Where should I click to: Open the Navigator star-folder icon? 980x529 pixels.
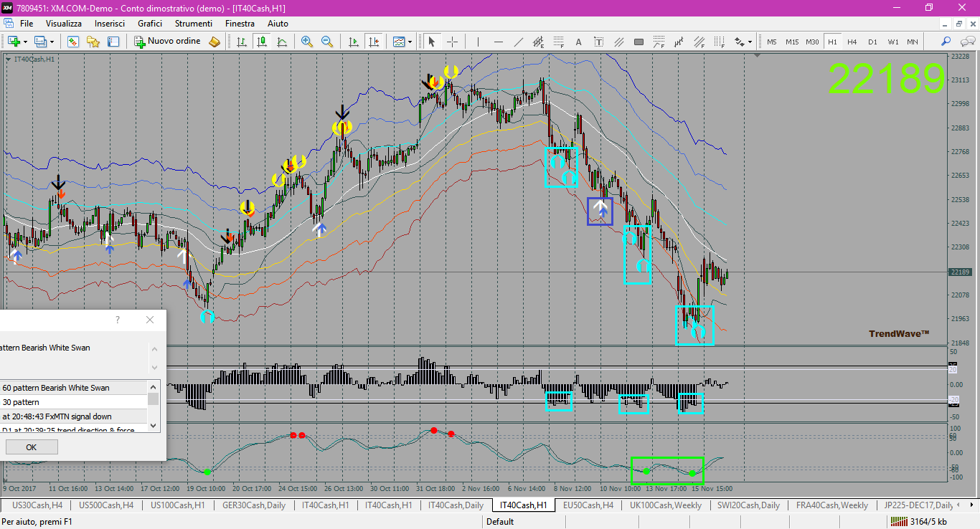[93, 42]
